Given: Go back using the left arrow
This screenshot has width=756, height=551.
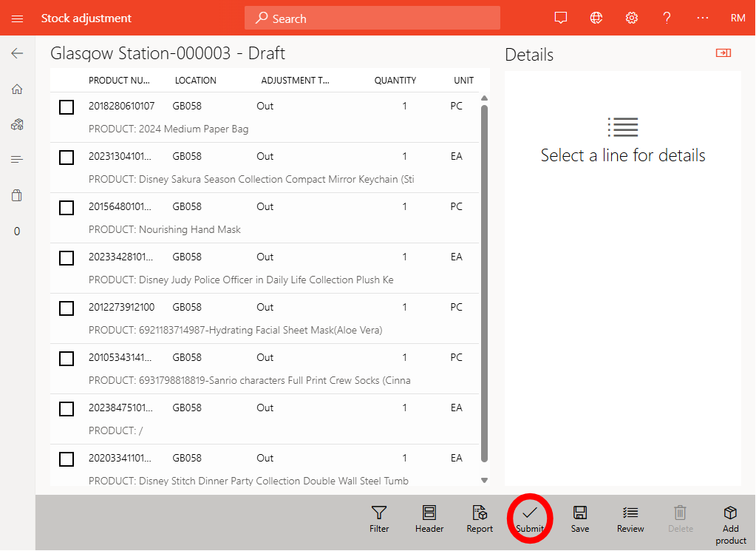Looking at the screenshot, I should click(17, 53).
